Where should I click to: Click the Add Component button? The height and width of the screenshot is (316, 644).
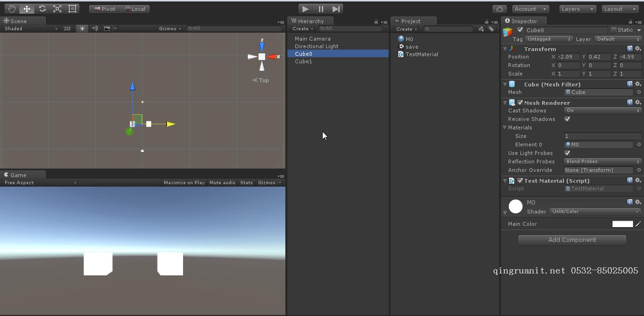[572, 240]
